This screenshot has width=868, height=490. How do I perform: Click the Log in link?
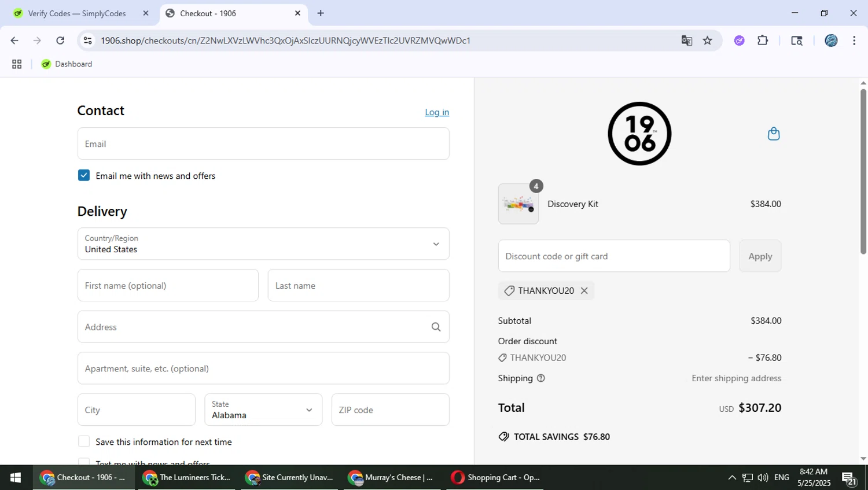pyautogui.click(x=437, y=112)
